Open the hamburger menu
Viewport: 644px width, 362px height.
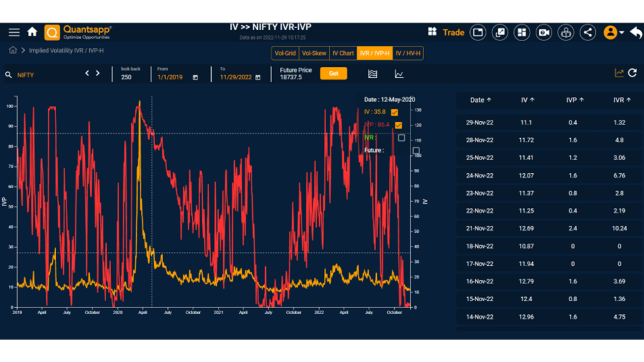[x=14, y=32]
